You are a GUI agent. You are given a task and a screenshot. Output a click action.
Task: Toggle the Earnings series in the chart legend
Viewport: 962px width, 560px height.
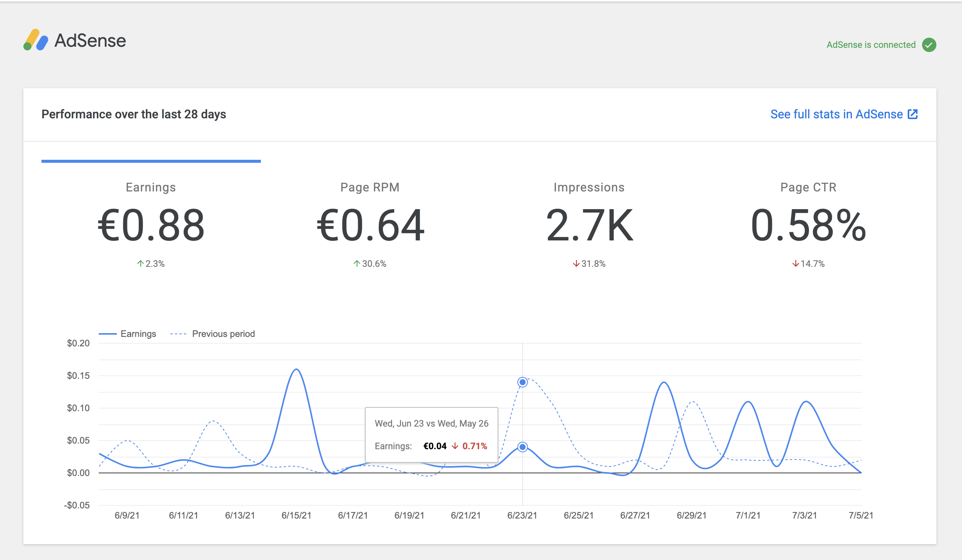[x=128, y=333]
